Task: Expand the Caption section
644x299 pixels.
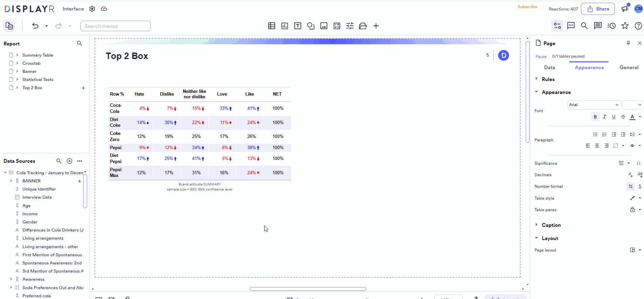Action: click(551, 225)
